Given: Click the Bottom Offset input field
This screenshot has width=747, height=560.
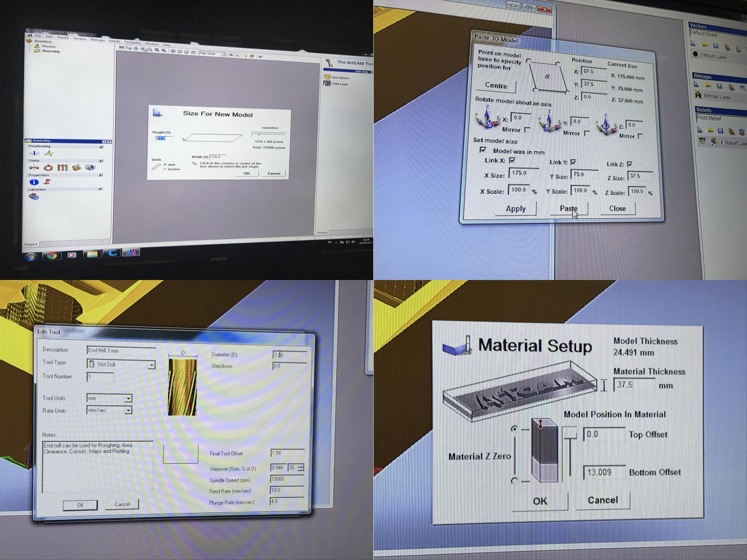Looking at the screenshot, I should pyautogui.click(x=604, y=472).
